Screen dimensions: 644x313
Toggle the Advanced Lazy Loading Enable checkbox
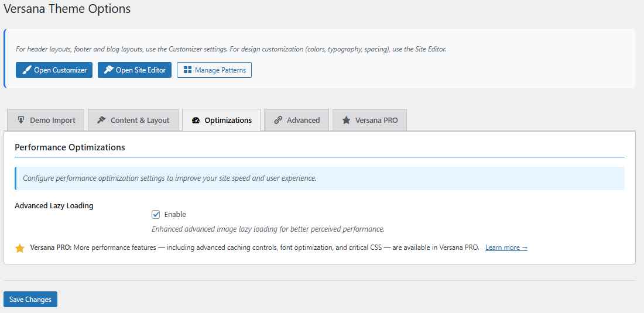click(156, 214)
